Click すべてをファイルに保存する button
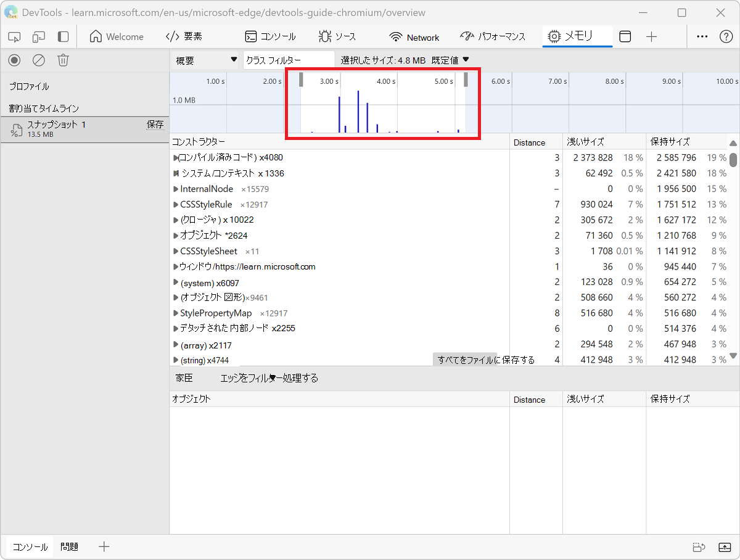The width and height of the screenshot is (740, 560). 486,360
